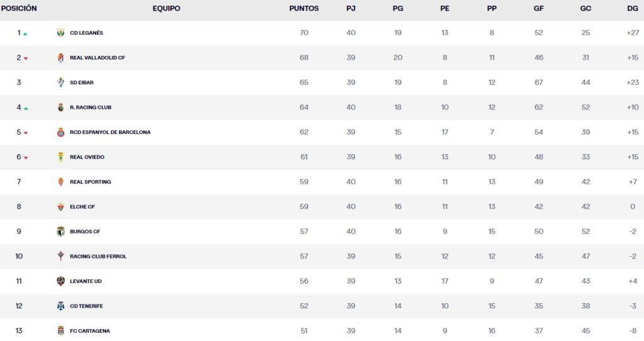Viewport: 644px width, 341px height.
Task: Click the SD Eibar team badge
Action: [x=60, y=82]
